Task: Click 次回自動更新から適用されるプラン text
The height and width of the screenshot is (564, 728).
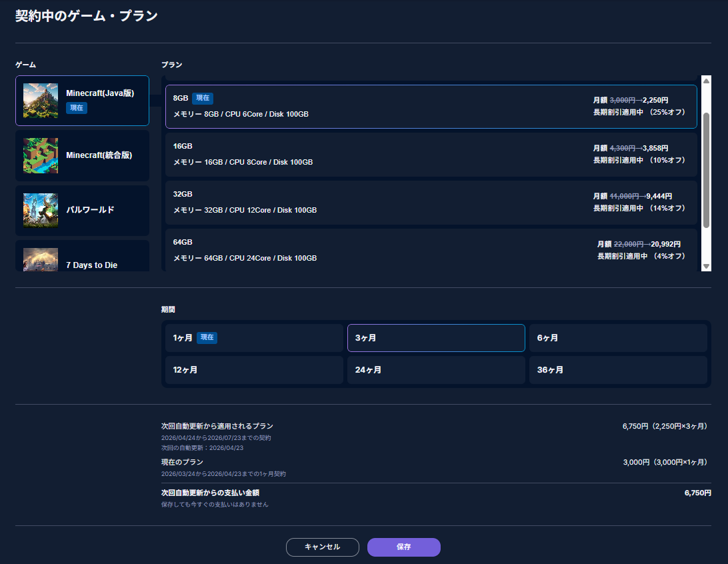Action: tap(217, 426)
